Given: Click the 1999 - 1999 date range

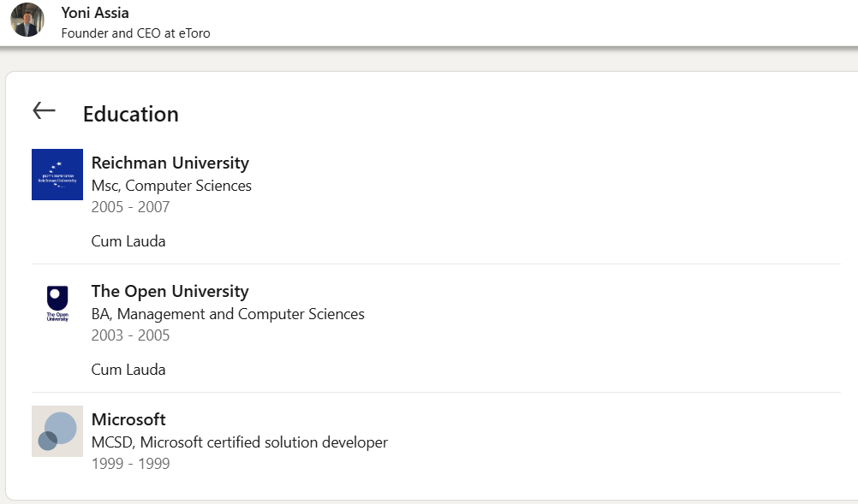Looking at the screenshot, I should point(130,464).
